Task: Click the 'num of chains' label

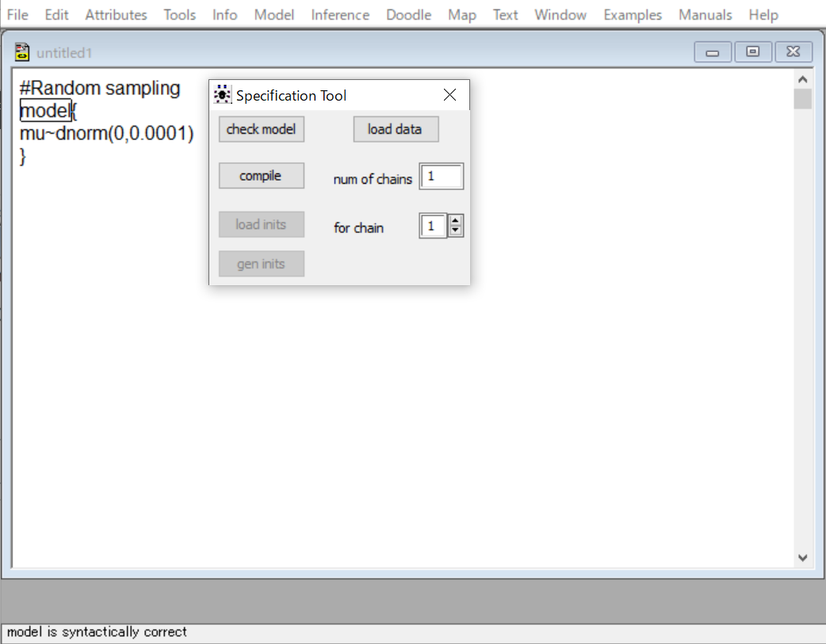Action: pos(373,179)
